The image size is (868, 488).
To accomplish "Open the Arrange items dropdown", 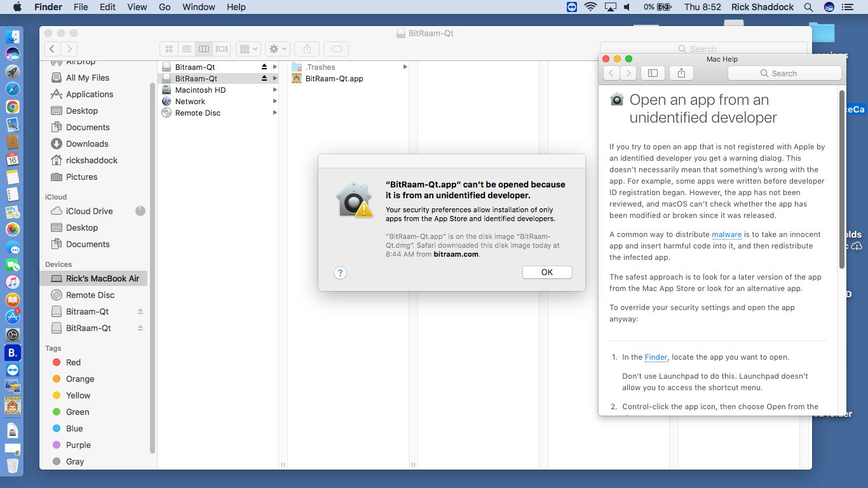I will (x=248, y=49).
